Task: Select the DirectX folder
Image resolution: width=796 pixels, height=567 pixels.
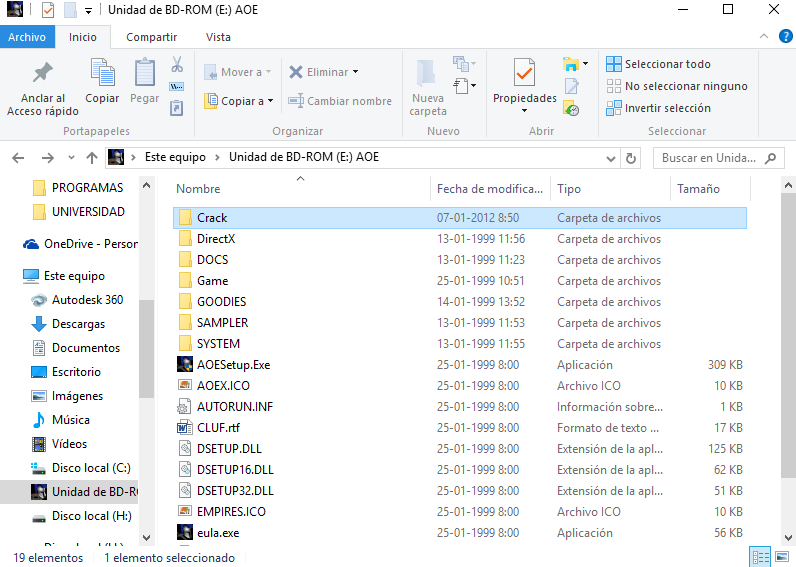Action: click(207, 239)
